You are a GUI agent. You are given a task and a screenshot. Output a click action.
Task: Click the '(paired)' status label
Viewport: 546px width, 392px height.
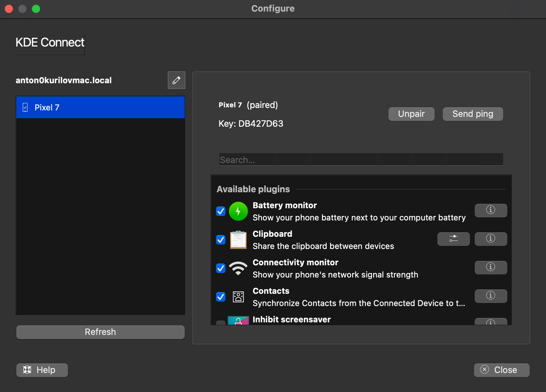(262, 105)
